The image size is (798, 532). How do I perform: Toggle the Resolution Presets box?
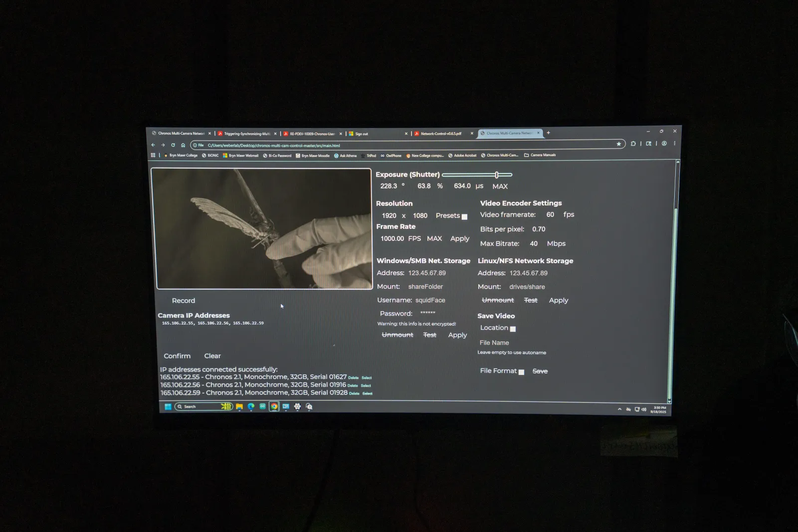click(x=464, y=216)
